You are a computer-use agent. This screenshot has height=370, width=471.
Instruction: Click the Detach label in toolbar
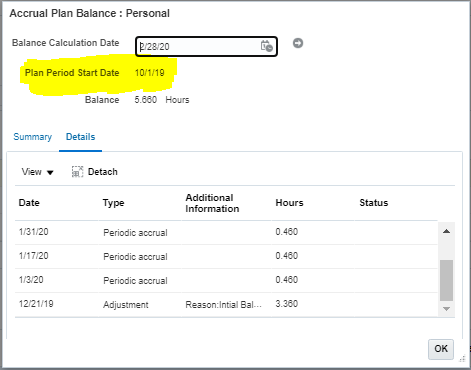pyautogui.click(x=103, y=172)
